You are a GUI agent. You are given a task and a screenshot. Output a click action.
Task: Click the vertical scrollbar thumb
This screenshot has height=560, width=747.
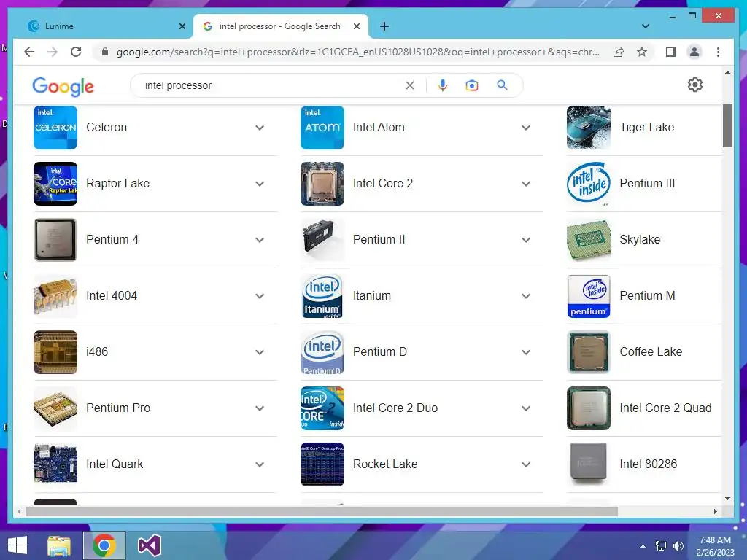click(x=727, y=125)
